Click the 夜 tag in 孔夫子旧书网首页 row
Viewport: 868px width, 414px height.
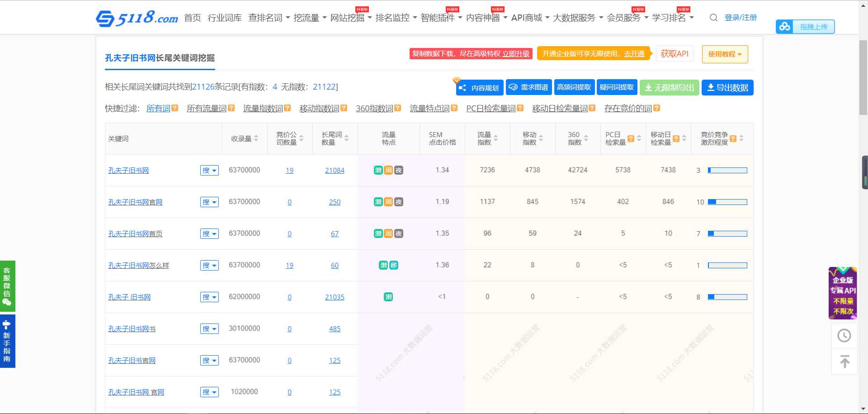(x=399, y=233)
